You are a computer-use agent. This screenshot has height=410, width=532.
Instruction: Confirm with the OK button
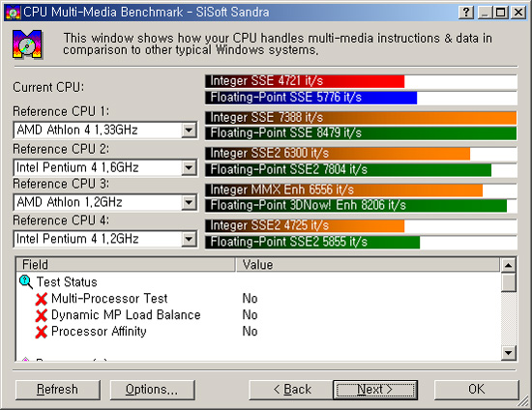476,390
